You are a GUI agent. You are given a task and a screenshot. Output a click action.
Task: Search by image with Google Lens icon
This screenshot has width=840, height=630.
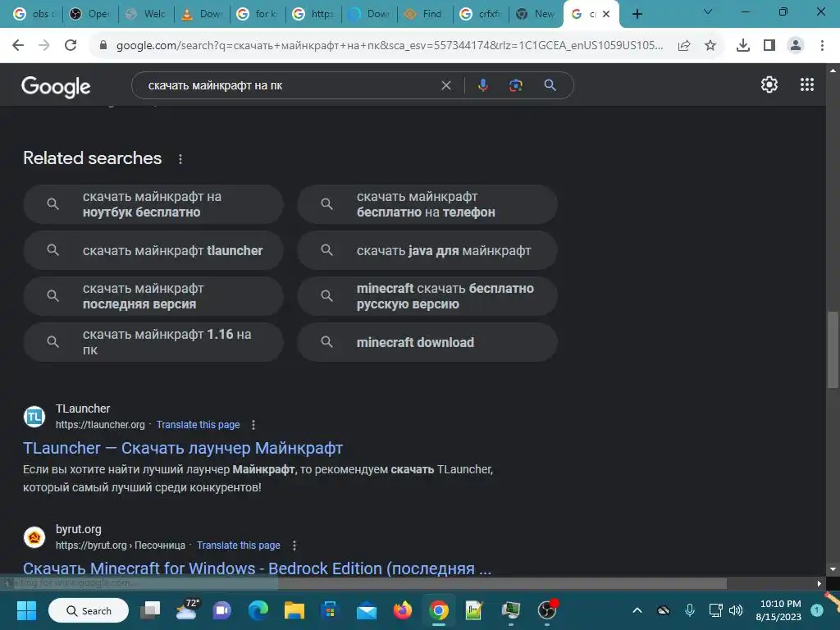516,85
